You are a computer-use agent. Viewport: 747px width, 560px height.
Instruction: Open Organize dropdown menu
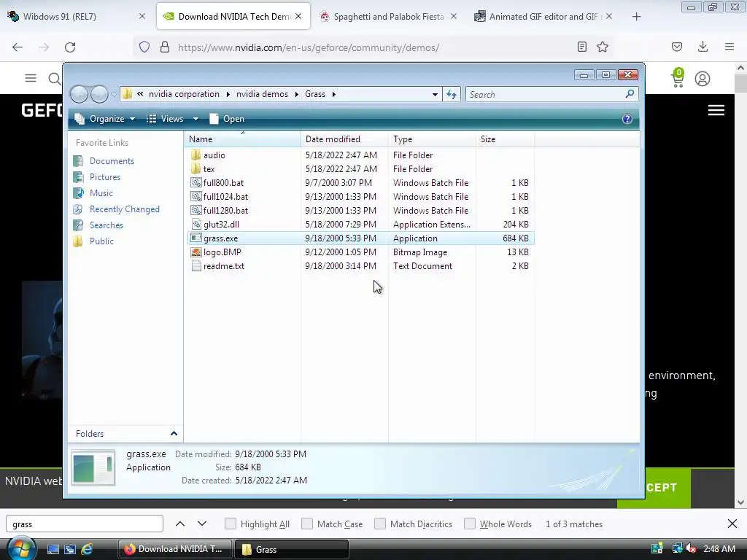pos(105,119)
